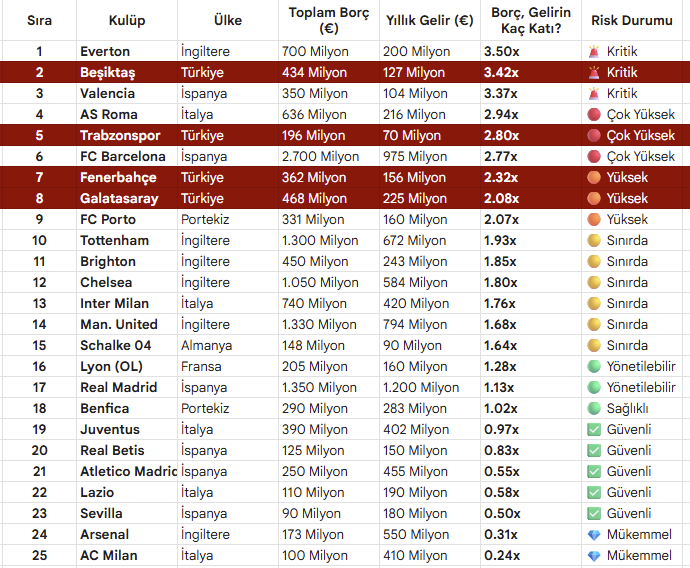Click the green checkmark in Sevilla row
Image resolution: width=690 pixels, height=568 pixels.
(594, 513)
